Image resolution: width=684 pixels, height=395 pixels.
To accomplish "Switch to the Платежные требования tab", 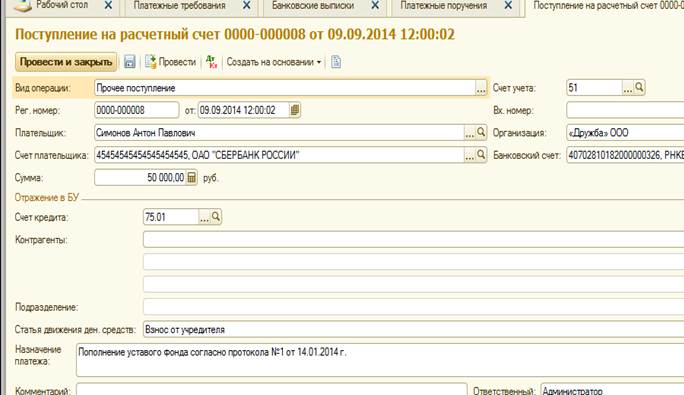I will click(x=180, y=6).
